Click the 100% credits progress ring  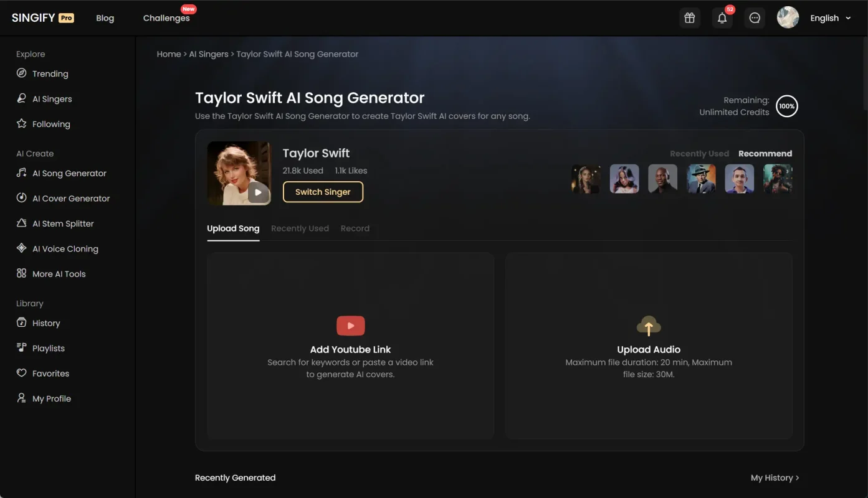click(x=787, y=106)
